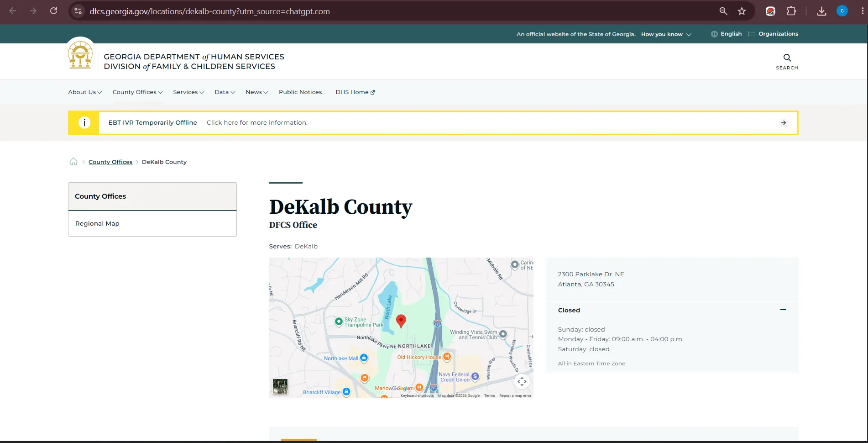Image resolution: width=868 pixels, height=443 pixels.
Task: Click Navy Federal Credit Union map marker
Action: point(475,376)
